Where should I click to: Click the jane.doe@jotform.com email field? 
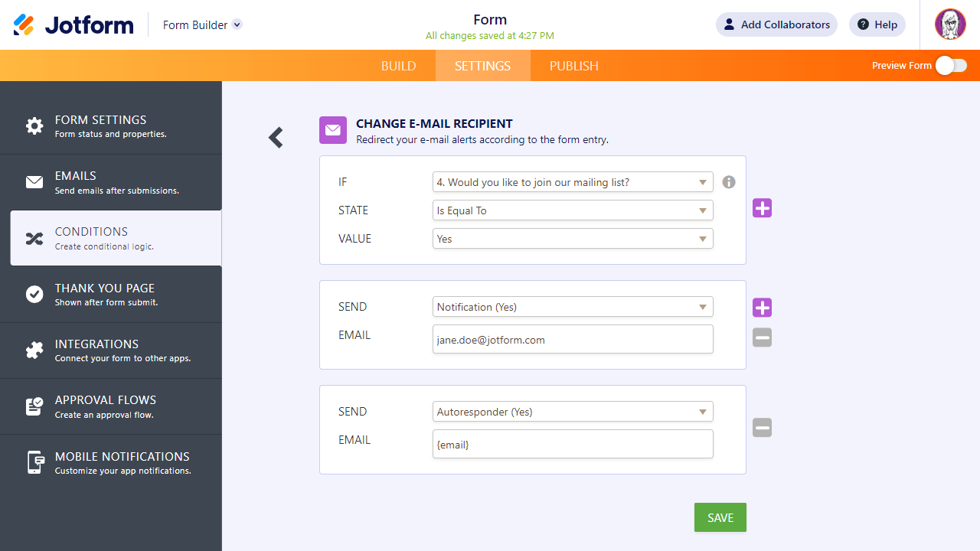[573, 340]
